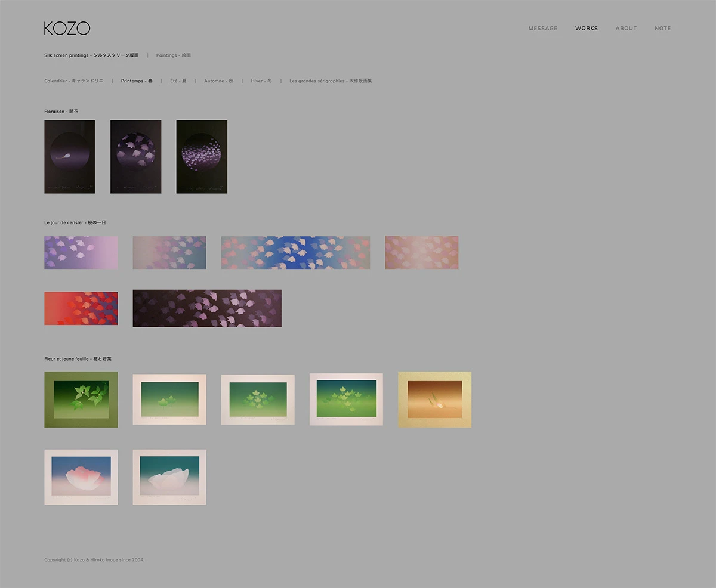This screenshot has height=588, width=716.
Task: Open the ABOUT page
Action: tap(626, 28)
